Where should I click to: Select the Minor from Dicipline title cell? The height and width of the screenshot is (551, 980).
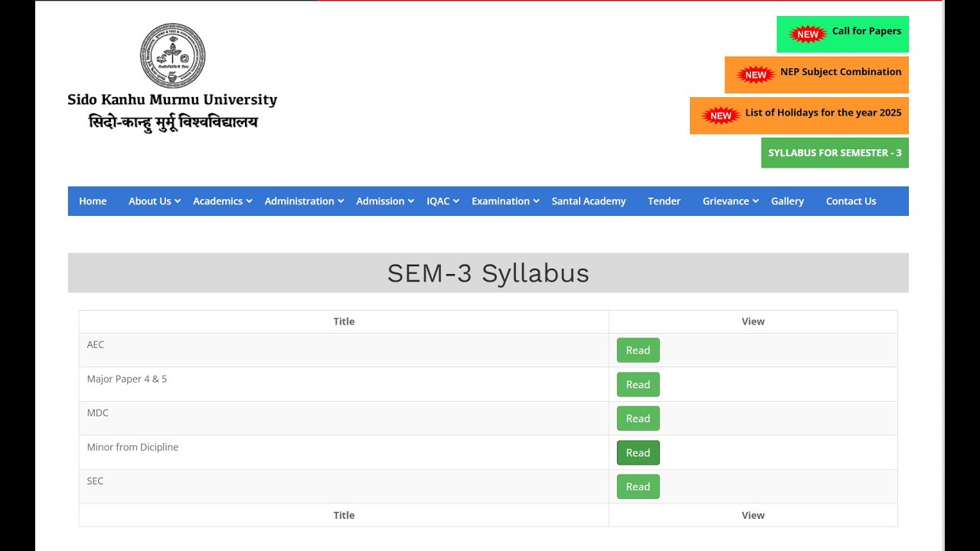pyautogui.click(x=344, y=452)
